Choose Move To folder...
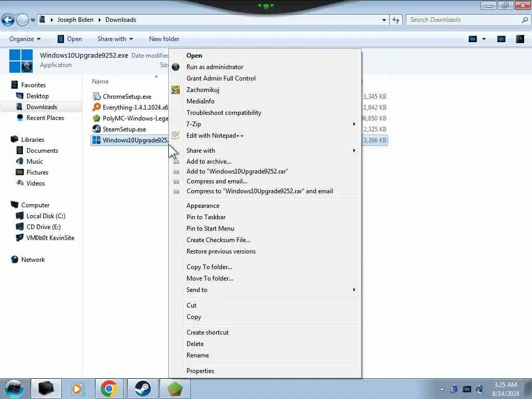This screenshot has height=399, width=532. coord(210,278)
